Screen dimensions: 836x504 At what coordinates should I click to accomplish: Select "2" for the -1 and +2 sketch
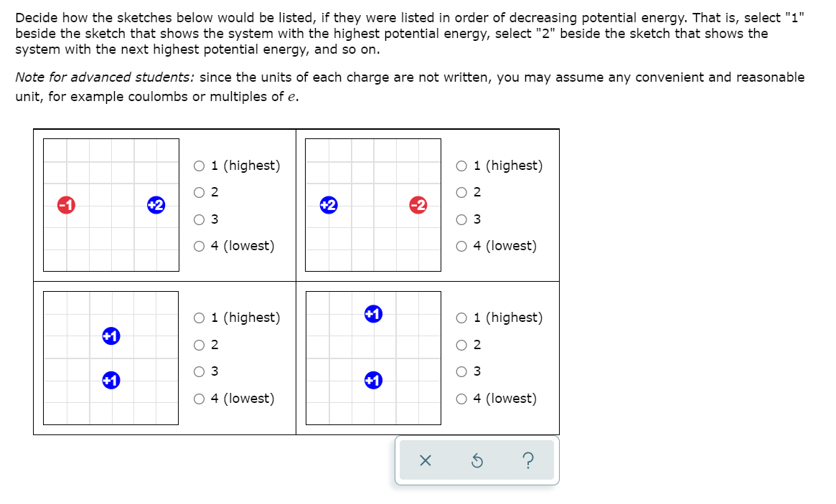[x=198, y=192]
